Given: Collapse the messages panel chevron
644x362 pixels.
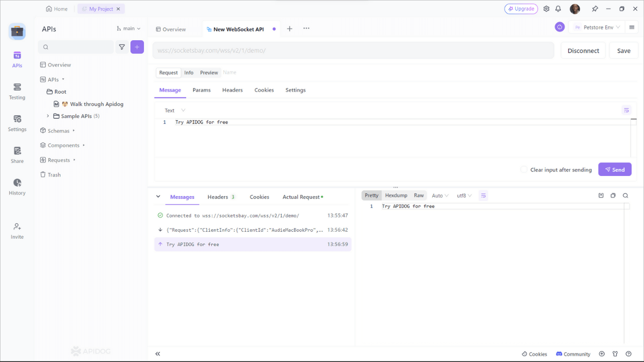Looking at the screenshot, I should point(158,197).
